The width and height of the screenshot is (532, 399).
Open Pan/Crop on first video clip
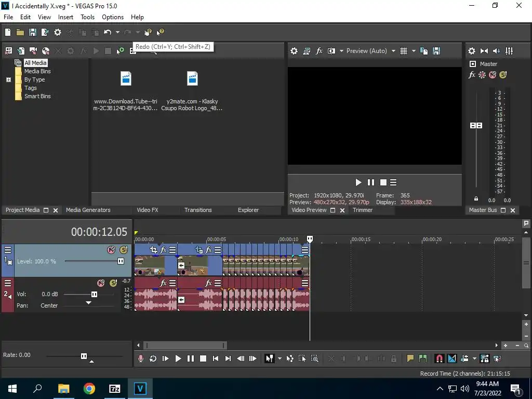click(154, 250)
